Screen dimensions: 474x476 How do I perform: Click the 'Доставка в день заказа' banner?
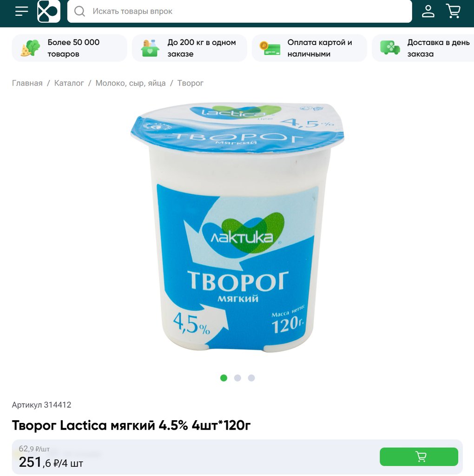pos(423,48)
